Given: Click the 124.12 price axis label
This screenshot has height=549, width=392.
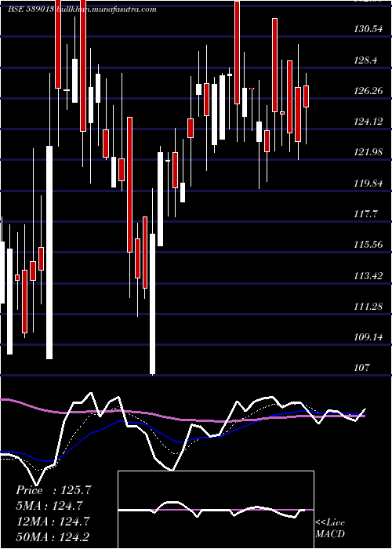Looking at the screenshot, I should pyautogui.click(x=368, y=122).
